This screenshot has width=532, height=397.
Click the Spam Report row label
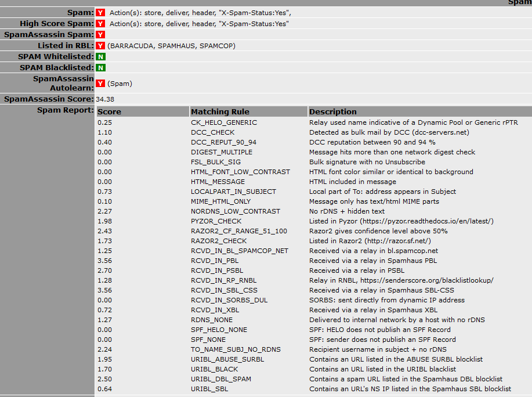pyautogui.click(x=66, y=110)
